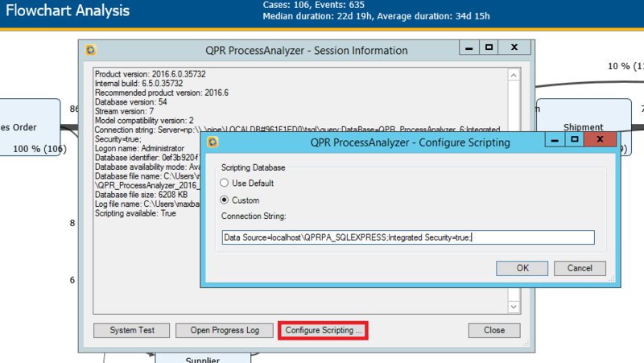Image resolution: width=644 pixels, height=363 pixels.
Task: Click 'Stream version: 7' line
Action: tap(125, 111)
